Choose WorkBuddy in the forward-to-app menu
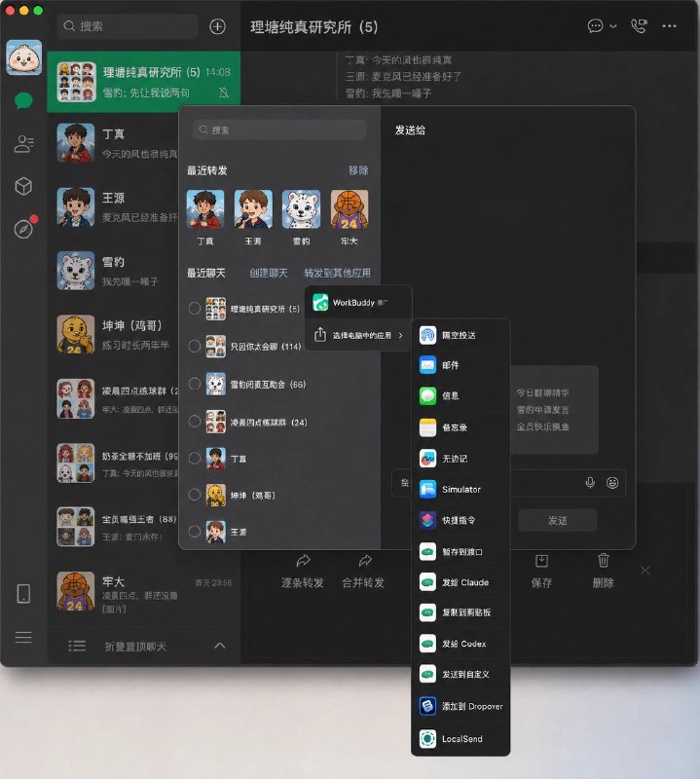The height and width of the screenshot is (779, 700). (x=358, y=302)
